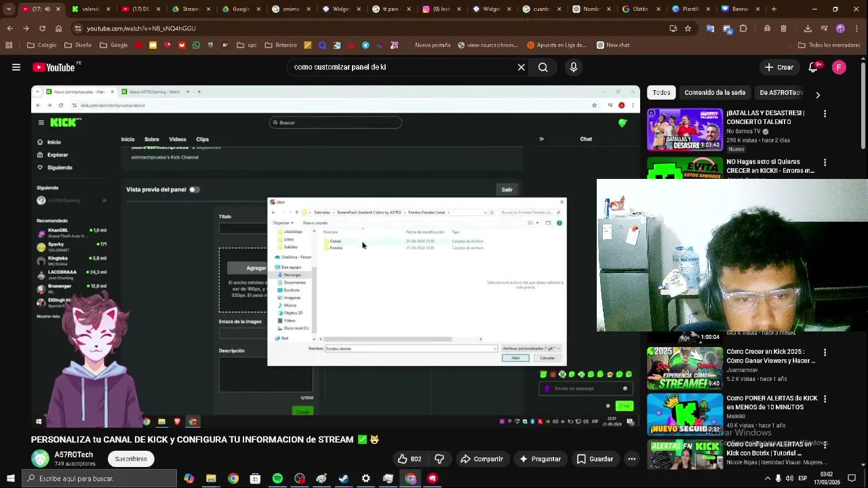
Task: Open the A57ROTech channel name link
Action: coord(74,455)
